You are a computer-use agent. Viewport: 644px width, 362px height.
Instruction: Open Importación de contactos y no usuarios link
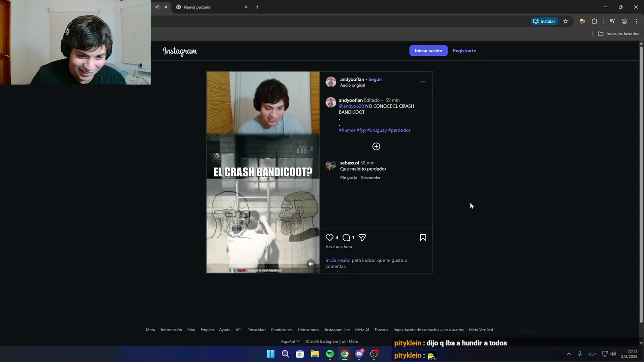click(x=429, y=330)
